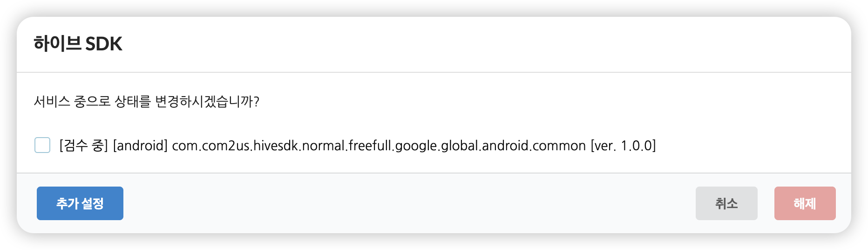
Task: Check the box for the android package
Action: 42,145
